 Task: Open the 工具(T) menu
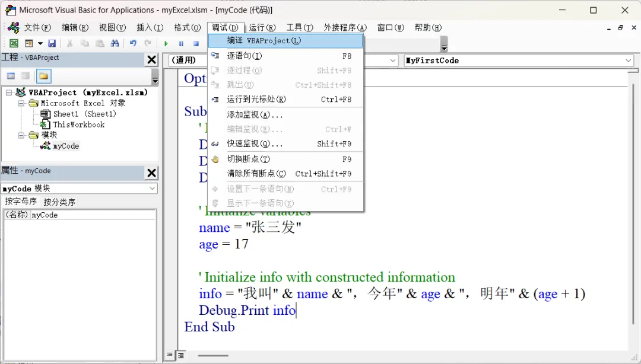click(300, 27)
